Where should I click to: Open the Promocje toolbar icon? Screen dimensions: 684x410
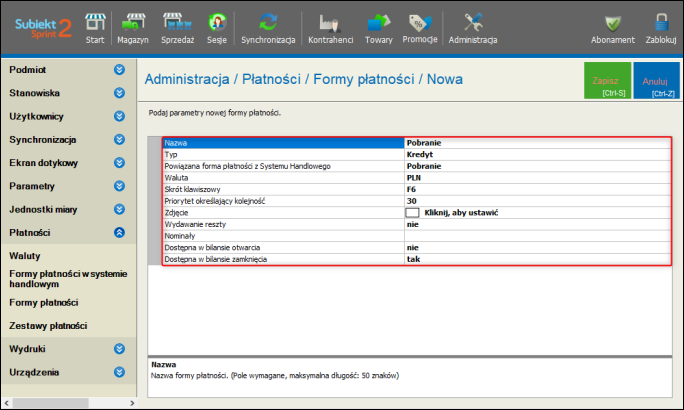click(420, 27)
